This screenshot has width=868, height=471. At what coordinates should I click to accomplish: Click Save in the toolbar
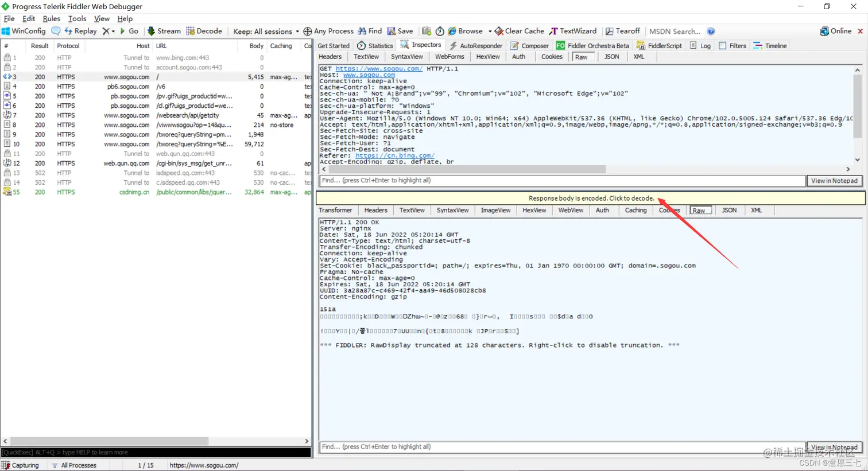click(x=400, y=31)
